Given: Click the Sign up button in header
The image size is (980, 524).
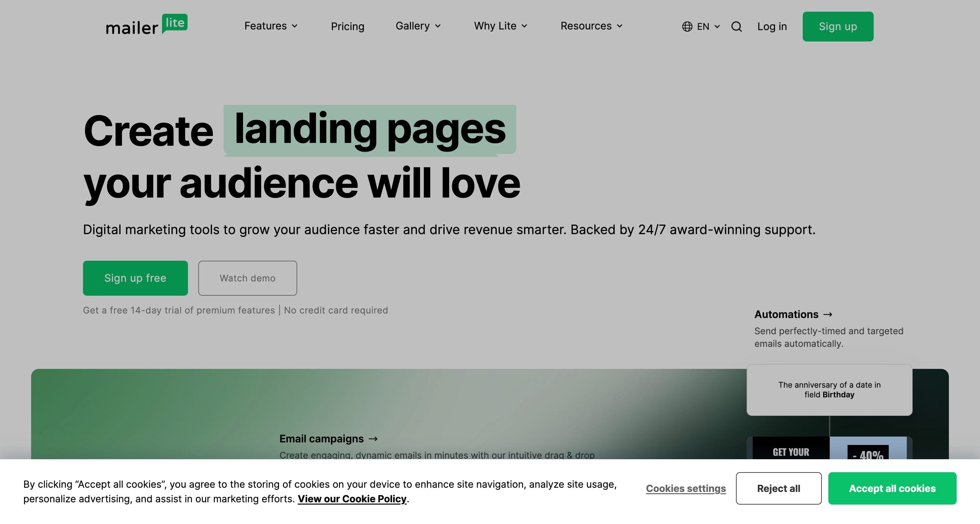Looking at the screenshot, I should click(838, 27).
